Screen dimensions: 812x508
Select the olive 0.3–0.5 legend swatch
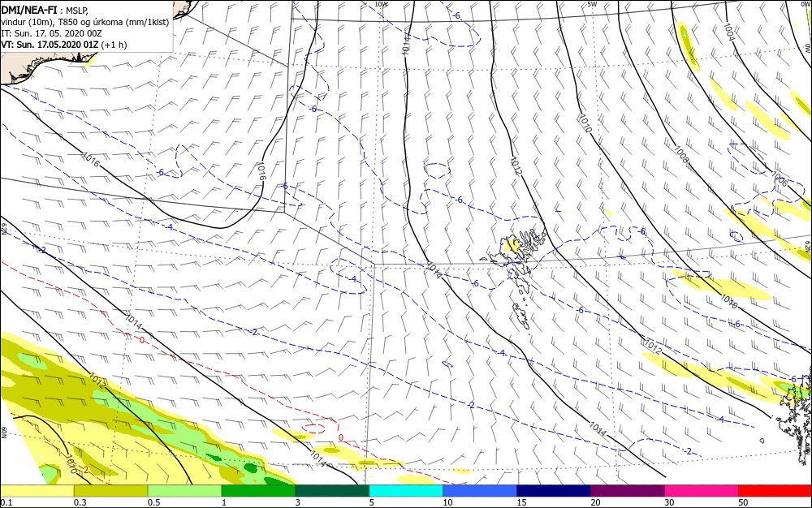pyautogui.click(x=110, y=491)
